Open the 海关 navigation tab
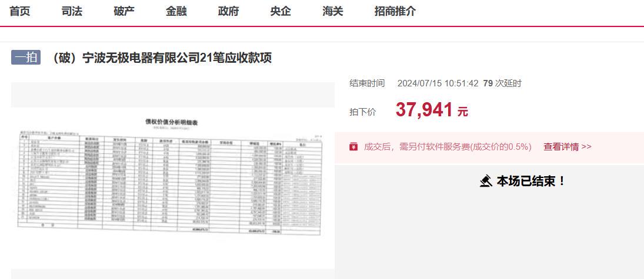The width and height of the screenshot is (644, 279). (333, 12)
